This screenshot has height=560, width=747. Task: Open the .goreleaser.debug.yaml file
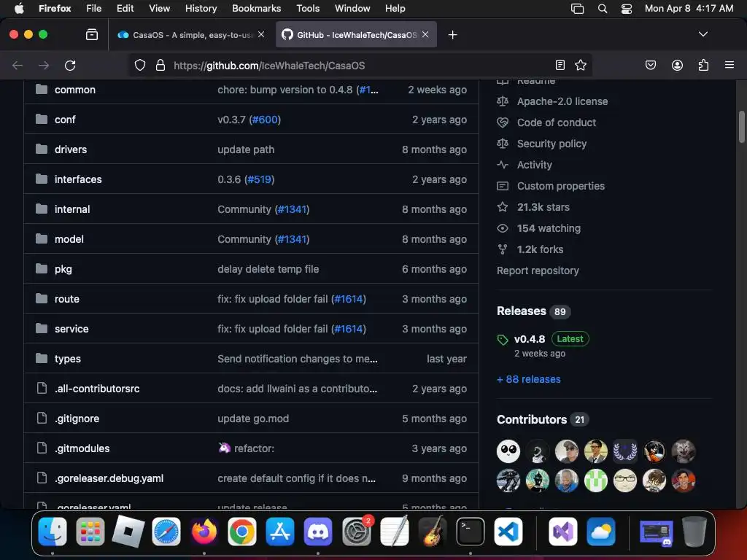pos(109,478)
